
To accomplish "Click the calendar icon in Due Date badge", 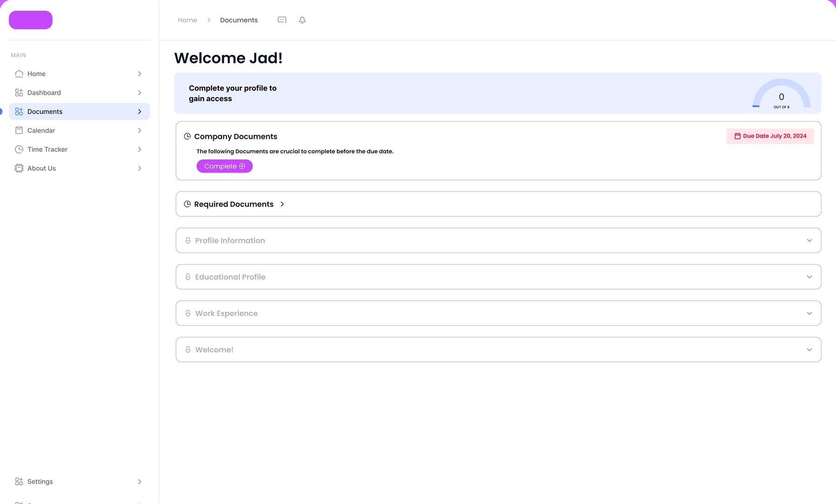I will tap(738, 136).
